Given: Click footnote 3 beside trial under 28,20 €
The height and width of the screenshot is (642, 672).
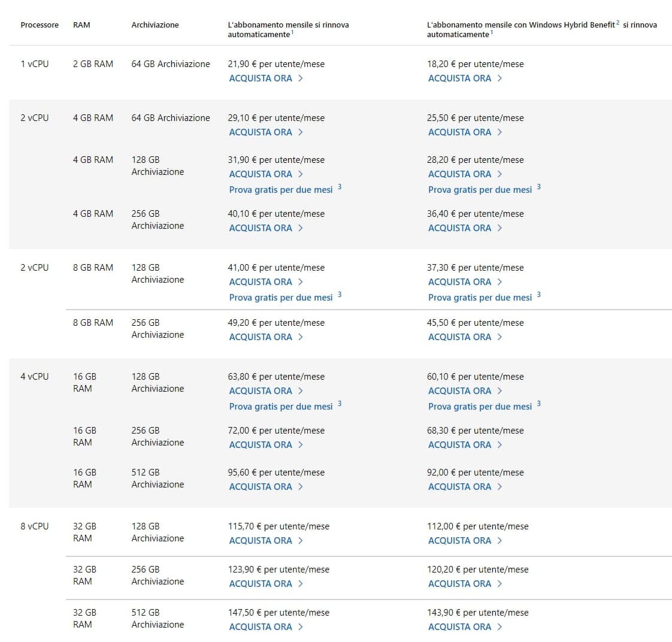Looking at the screenshot, I should point(538,187).
